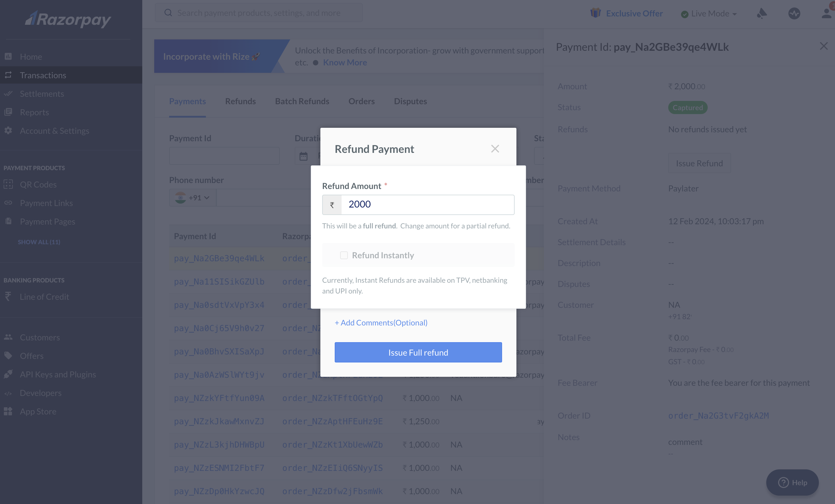Click Issue Full refund button
Image resolution: width=835 pixels, height=504 pixels.
pyautogui.click(x=418, y=352)
